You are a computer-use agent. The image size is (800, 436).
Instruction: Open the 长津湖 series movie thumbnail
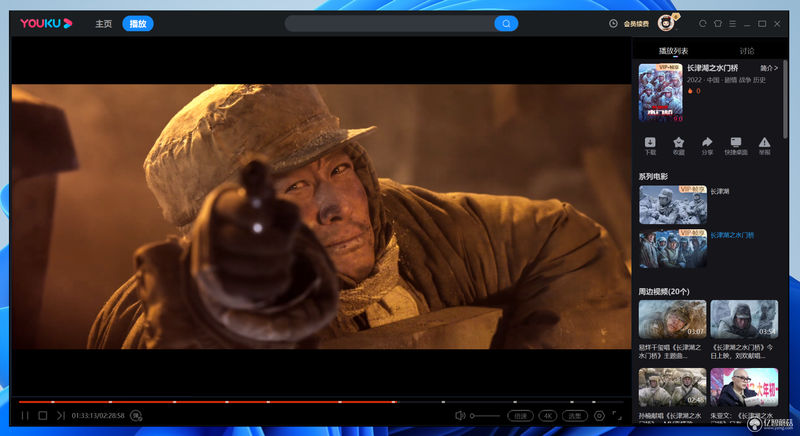(x=673, y=204)
